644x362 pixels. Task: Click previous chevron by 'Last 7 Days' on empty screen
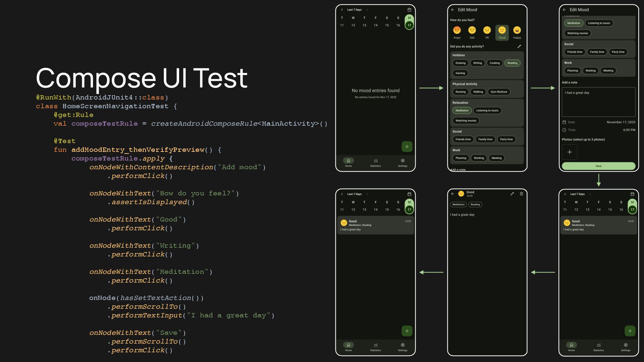coord(342,10)
